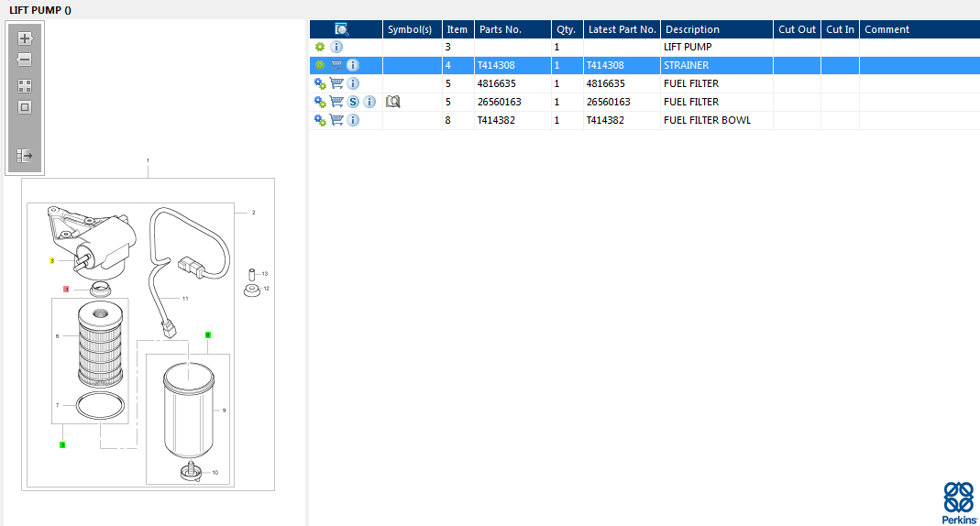Click latest part number T414308
The width and height of the screenshot is (980, 526).
[605, 65]
